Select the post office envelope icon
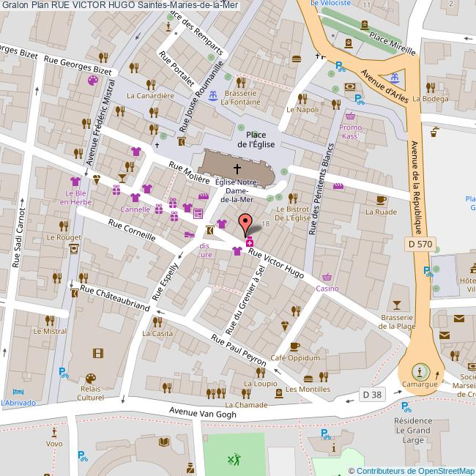Image resolution: width=476 pixels, height=476 pixels. [x=458, y=318]
